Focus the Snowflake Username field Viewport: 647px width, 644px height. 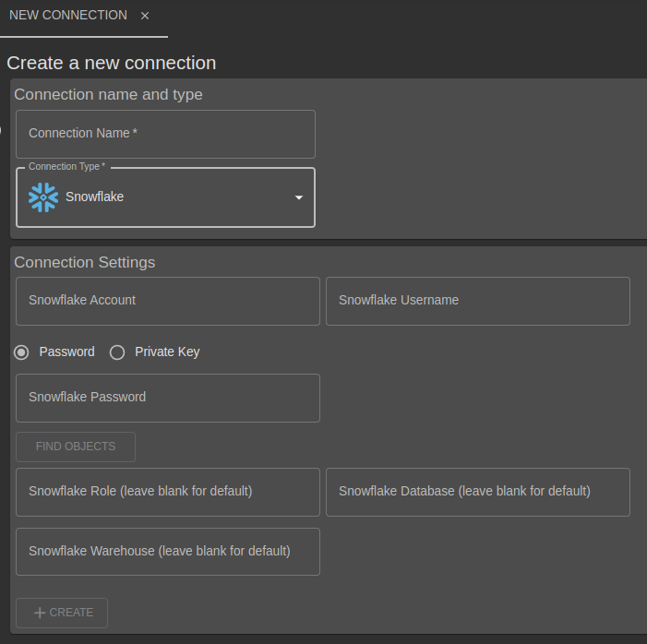click(x=478, y=301)
